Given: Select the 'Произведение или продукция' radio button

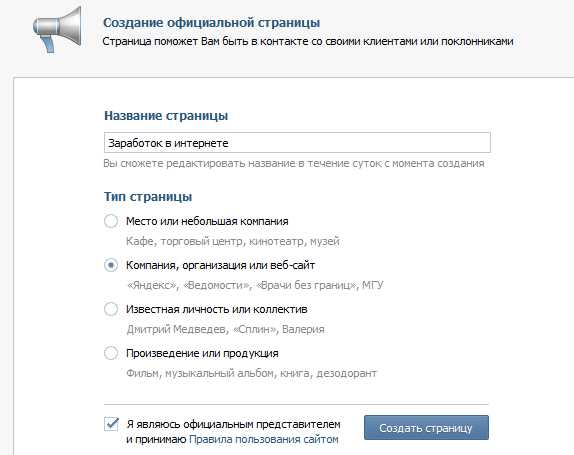Looking at the screenshot, I should 111,353.
